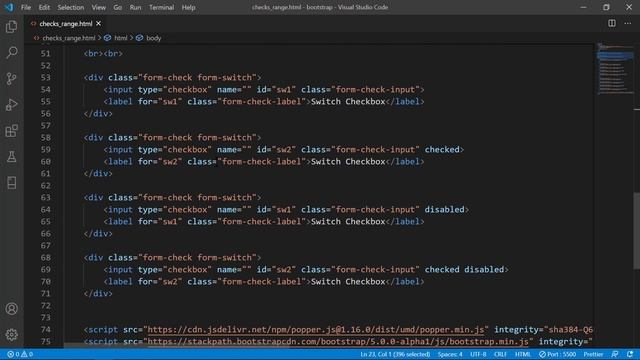Viewport: 640px width, 360px height.
Task: Open the Search view in activity bar
Action: (x=11, y=53)
